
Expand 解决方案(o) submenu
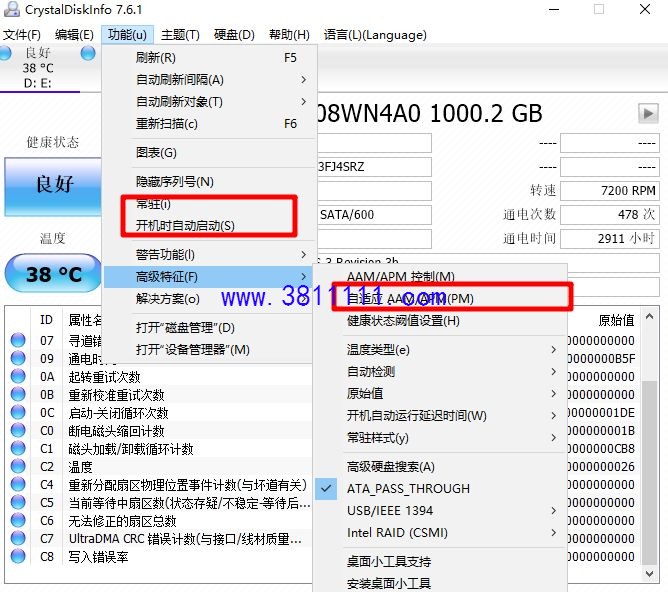tap(210, 299)
